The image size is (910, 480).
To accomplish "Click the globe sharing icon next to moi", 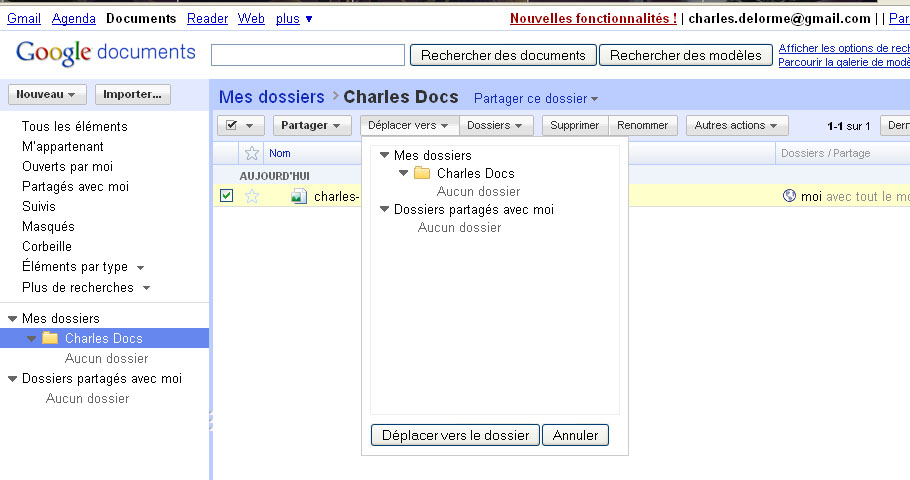I will point(789,196).
